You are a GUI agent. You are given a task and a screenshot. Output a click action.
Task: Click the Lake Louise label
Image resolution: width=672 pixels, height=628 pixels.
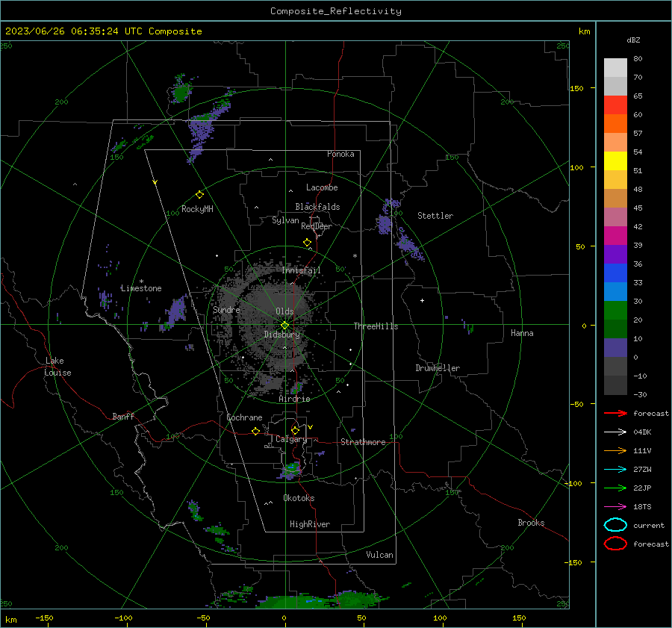(58, 367)
